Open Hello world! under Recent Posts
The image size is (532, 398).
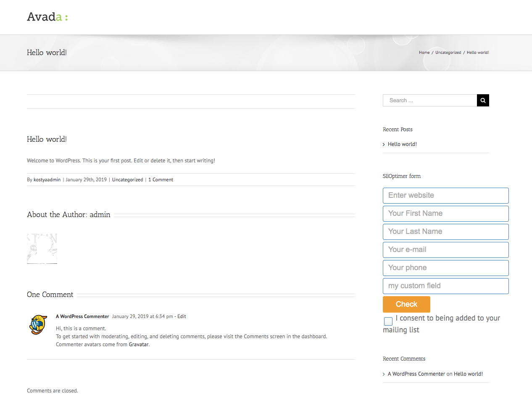coord(402,144)
